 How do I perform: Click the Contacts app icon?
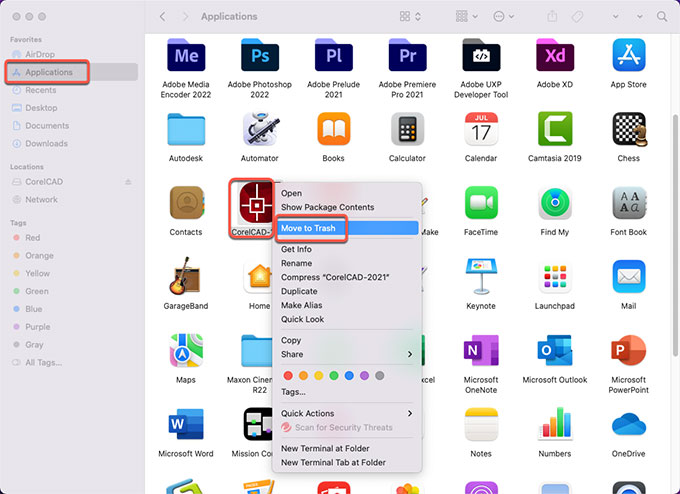pos(186,203)
